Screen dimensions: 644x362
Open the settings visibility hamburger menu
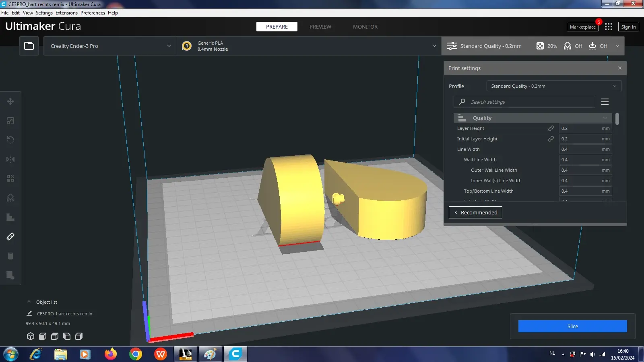coord(605,102)
